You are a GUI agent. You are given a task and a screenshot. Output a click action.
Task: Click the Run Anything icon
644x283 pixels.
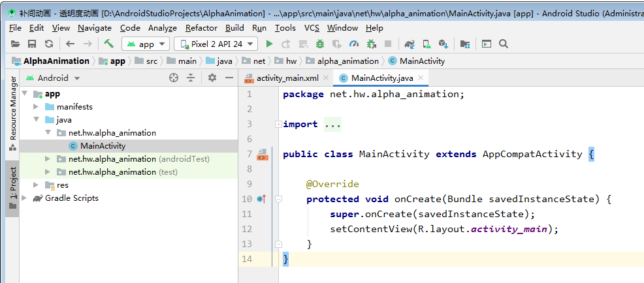[x=487, y=44]
